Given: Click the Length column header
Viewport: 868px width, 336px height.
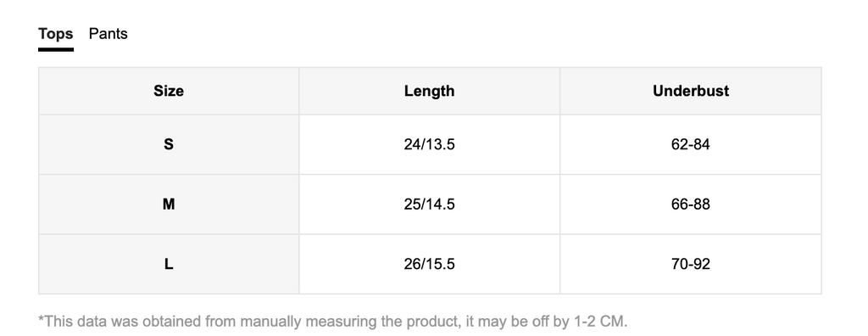Looking at the screenshot, I should (430, 91).
